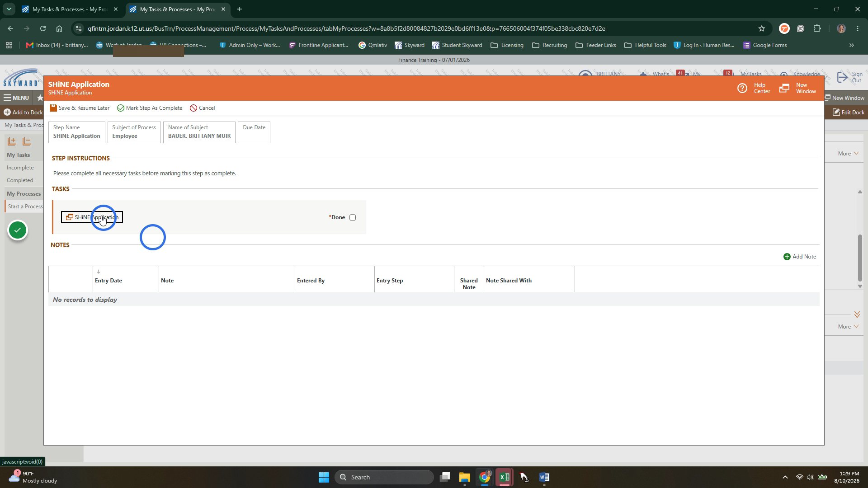Click the background scrollbar down arrow
The image size is (868, 488).
point(860,286)
